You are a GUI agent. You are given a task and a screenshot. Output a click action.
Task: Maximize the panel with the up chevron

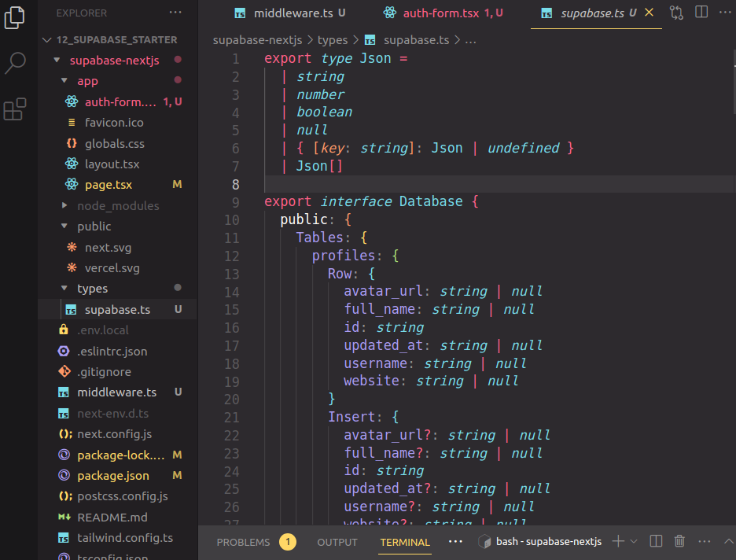coord(729,541)
